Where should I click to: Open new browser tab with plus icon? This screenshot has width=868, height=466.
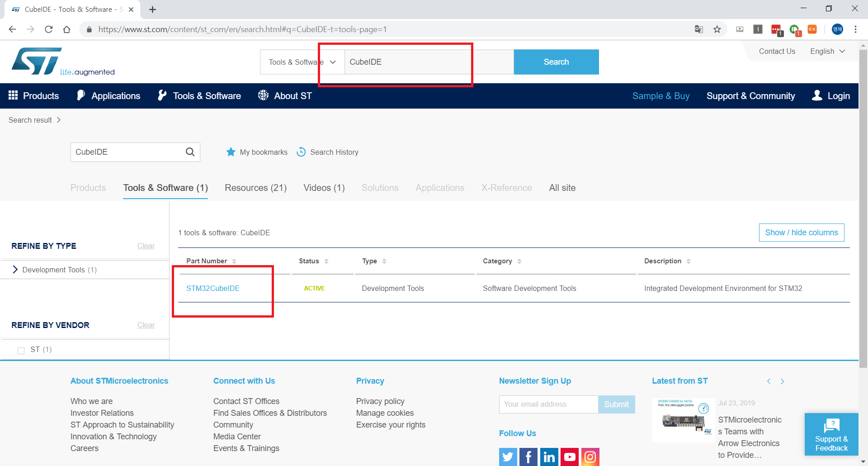coord(152,10)
